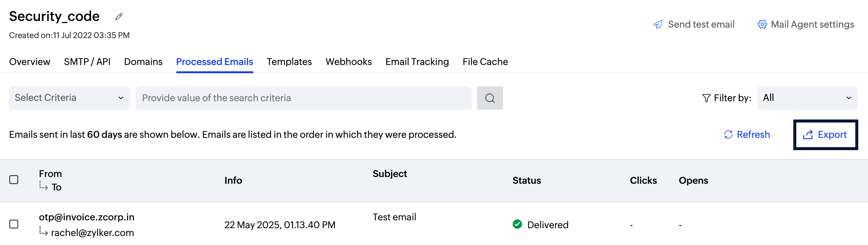
Task: Open the Test email subject entry
Action: [394, 217]
